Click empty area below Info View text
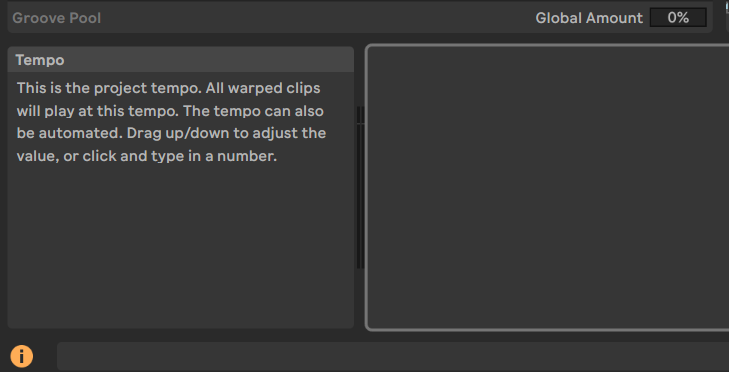This screenshot has height=372, width=729. point(180,246)
